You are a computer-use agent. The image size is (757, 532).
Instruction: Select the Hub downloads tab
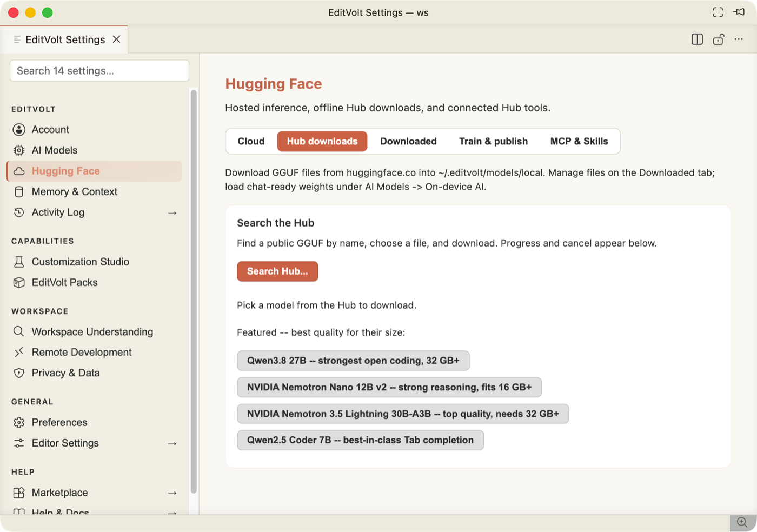(322, 142)
